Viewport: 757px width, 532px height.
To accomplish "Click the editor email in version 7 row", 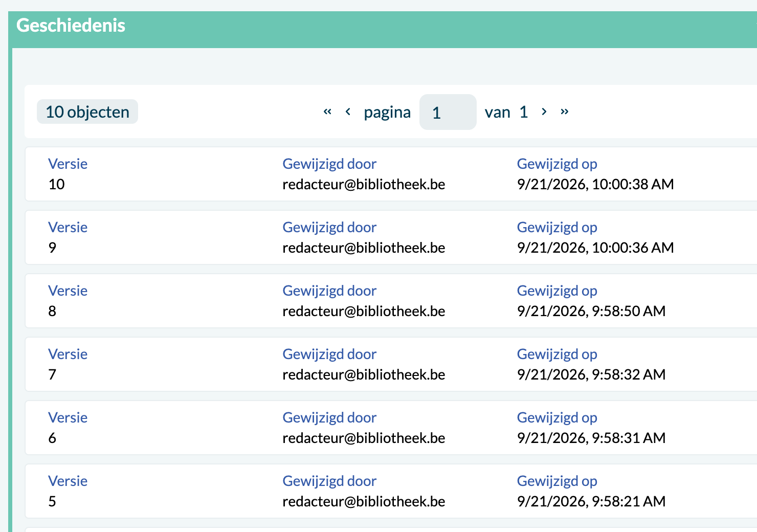I will coord(364,374).
